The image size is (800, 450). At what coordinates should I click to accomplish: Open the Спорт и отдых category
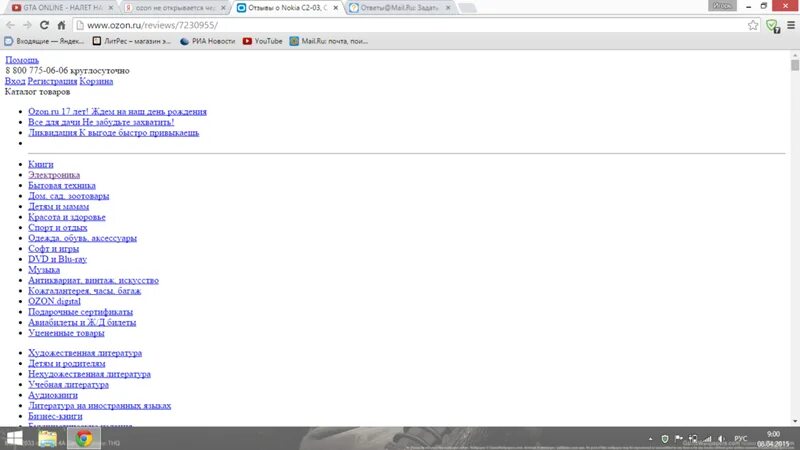pyautogui.click(x=58, y=228)
